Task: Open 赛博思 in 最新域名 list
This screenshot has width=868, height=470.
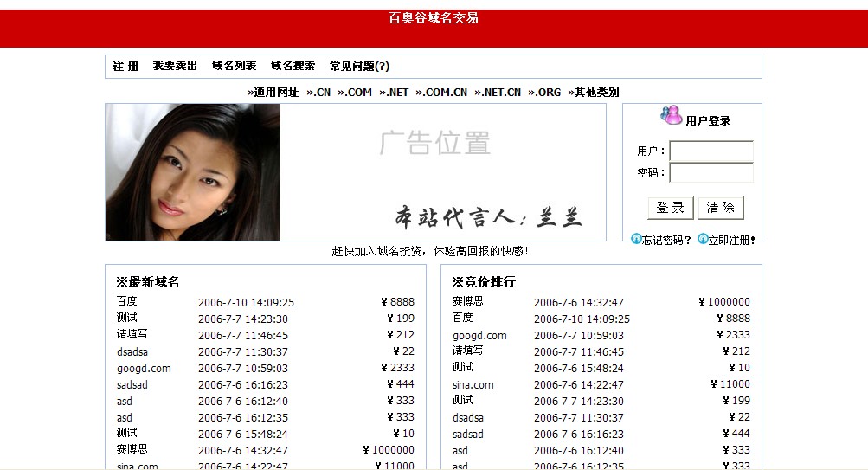Action: [x=132, y=449]
